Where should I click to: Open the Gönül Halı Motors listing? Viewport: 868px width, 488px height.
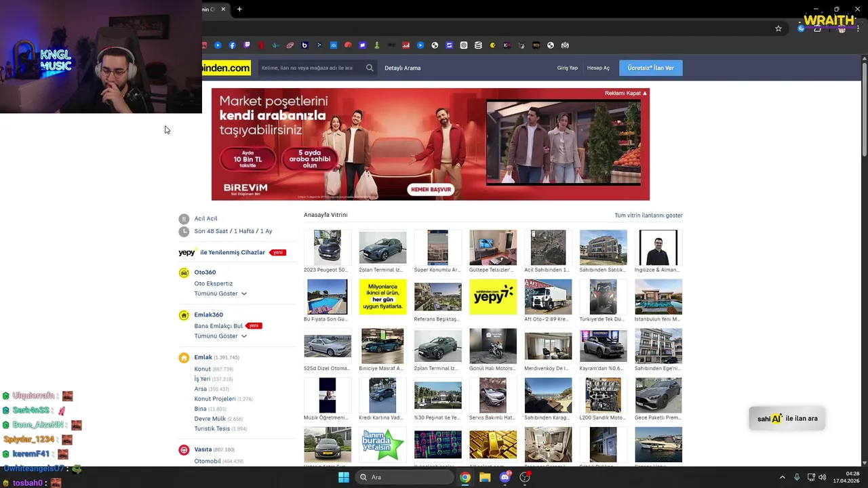point(493,346)
